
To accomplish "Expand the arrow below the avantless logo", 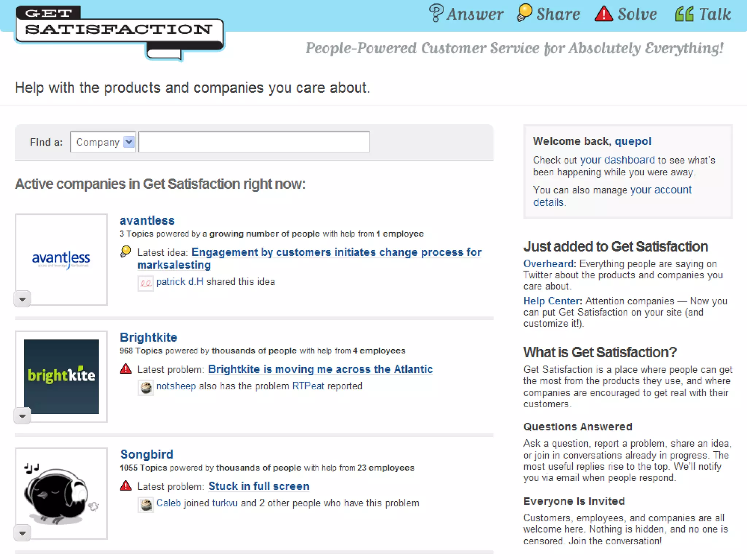I will [23, 299].
